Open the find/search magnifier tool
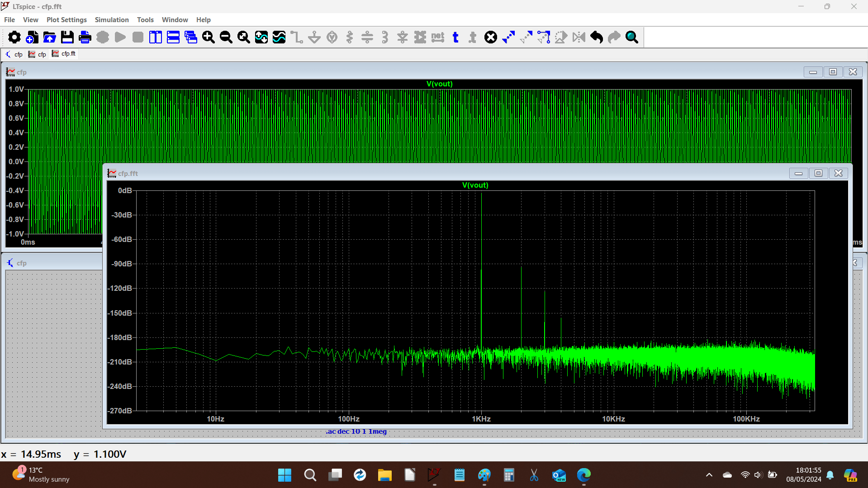The width and height of the screenshot is (868, 488). [x=632, y=37]
